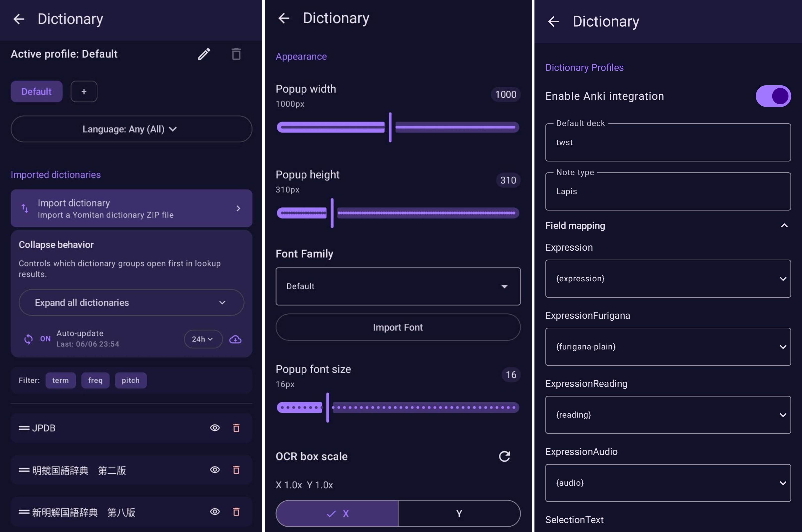Click the drag handle beside 明鏡国語辞典
802x532 pixels.
[x=24, y=470]
